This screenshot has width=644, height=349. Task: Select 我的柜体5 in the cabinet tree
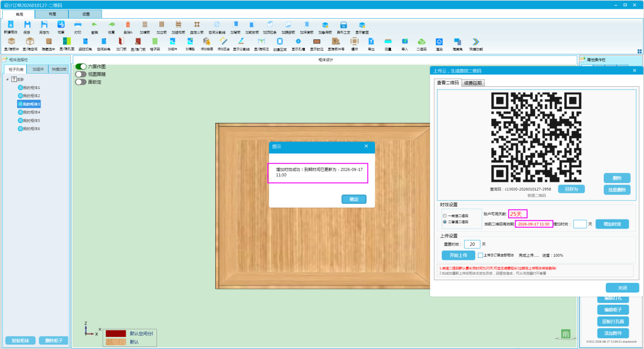[x=29, y=120]
